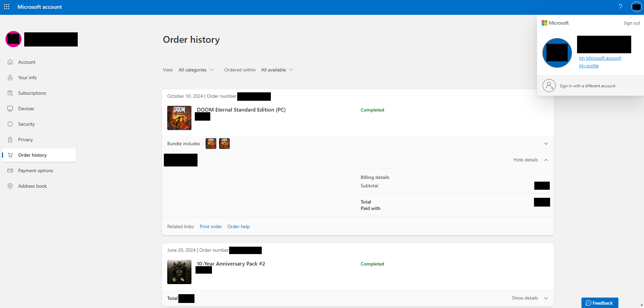Image resolution: width=644 pixels, height=308 pixels.
Task: Click the Billing details label
Action: [x=375, y=177]
